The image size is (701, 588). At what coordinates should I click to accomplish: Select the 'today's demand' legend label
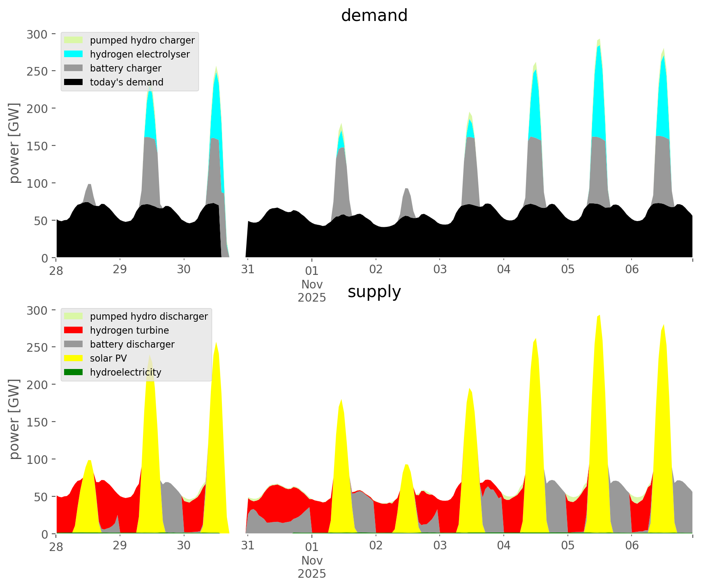(x=127, y=82)
